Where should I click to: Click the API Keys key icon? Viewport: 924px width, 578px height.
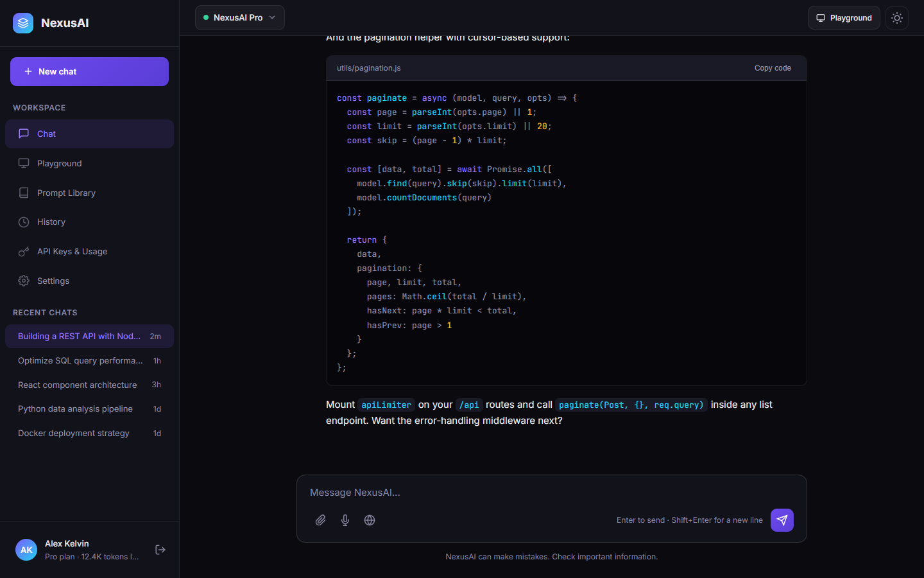pos(24,252)
